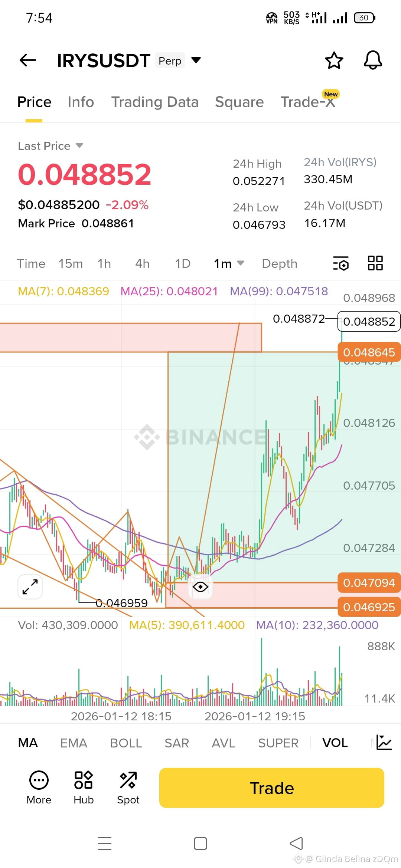Screen dimensions: 401x868
Task: Tap the volume MA(5): 390,611.4000 label
Action: [x=187, y=625]
